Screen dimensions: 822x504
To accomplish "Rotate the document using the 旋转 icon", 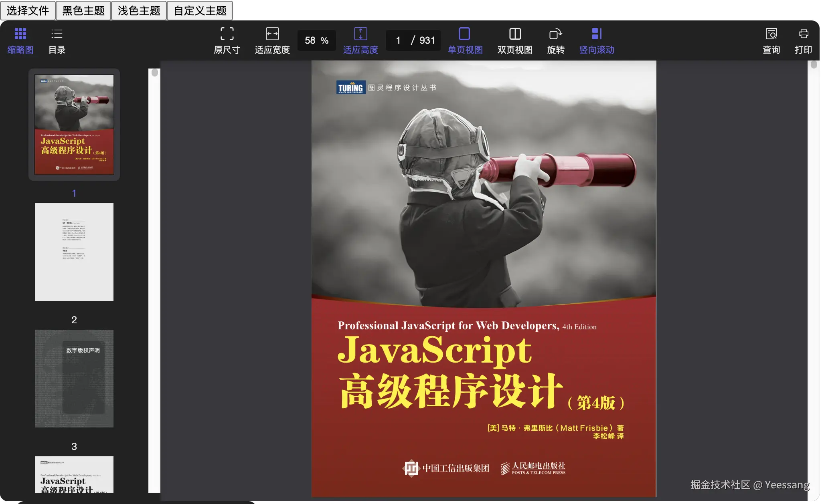I will (x=555, y=40).
